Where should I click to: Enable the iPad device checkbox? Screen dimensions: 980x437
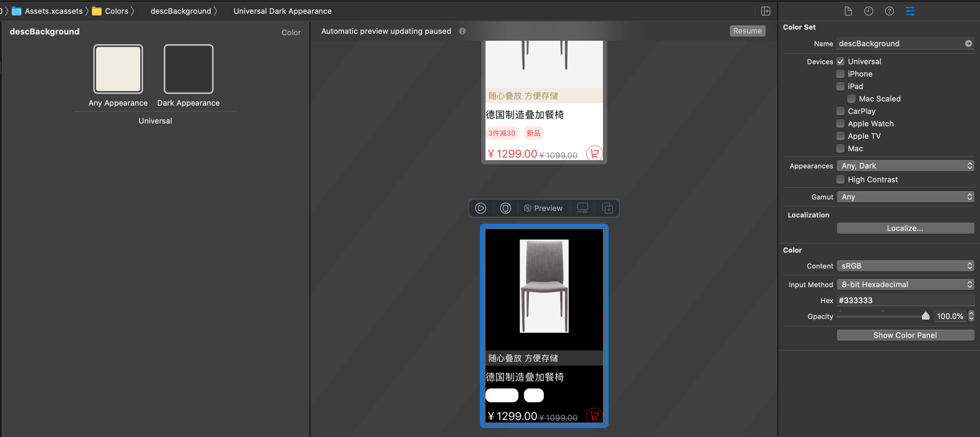840,86
